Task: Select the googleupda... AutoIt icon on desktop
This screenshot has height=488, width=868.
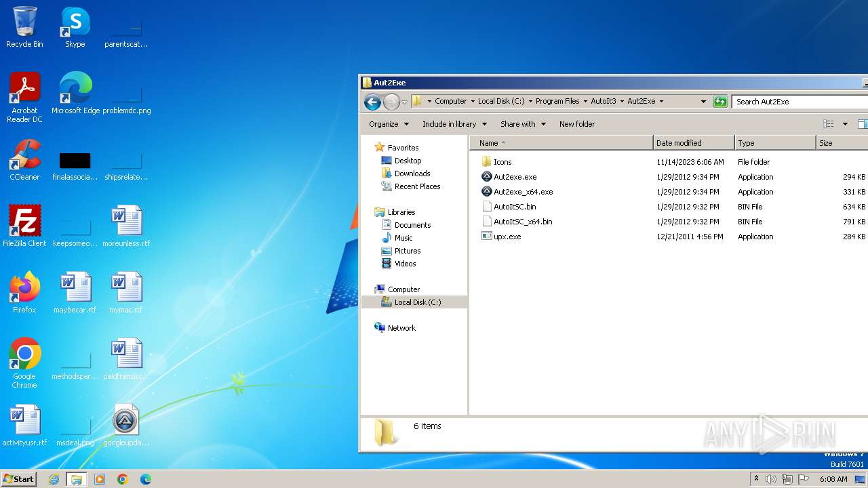Action: click(125, 426)
